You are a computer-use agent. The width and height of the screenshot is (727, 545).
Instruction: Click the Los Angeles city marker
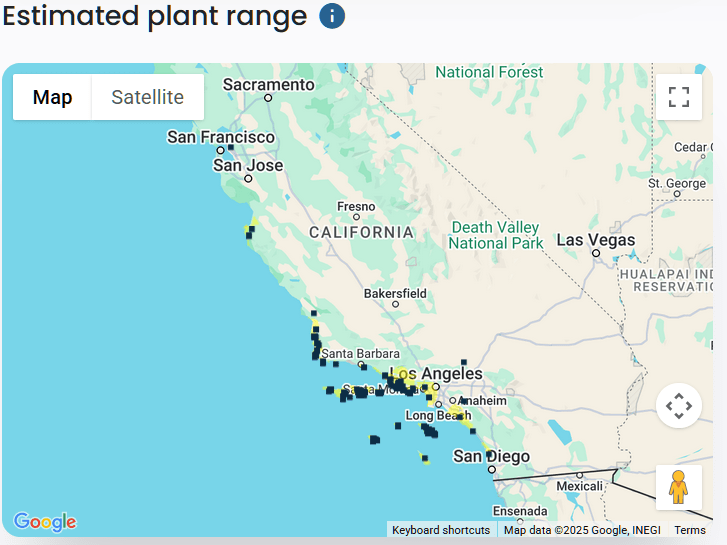pos(436,386)
